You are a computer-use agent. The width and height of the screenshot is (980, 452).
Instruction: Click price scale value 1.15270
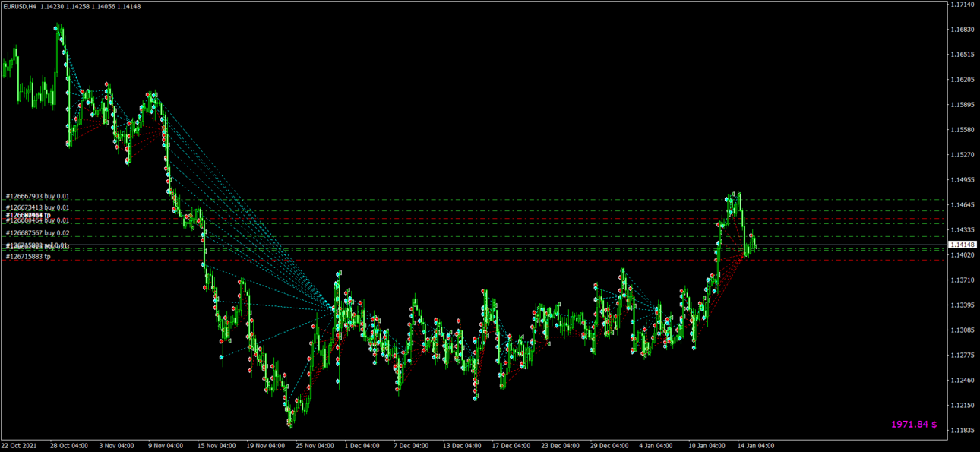[x=962, y=155]
